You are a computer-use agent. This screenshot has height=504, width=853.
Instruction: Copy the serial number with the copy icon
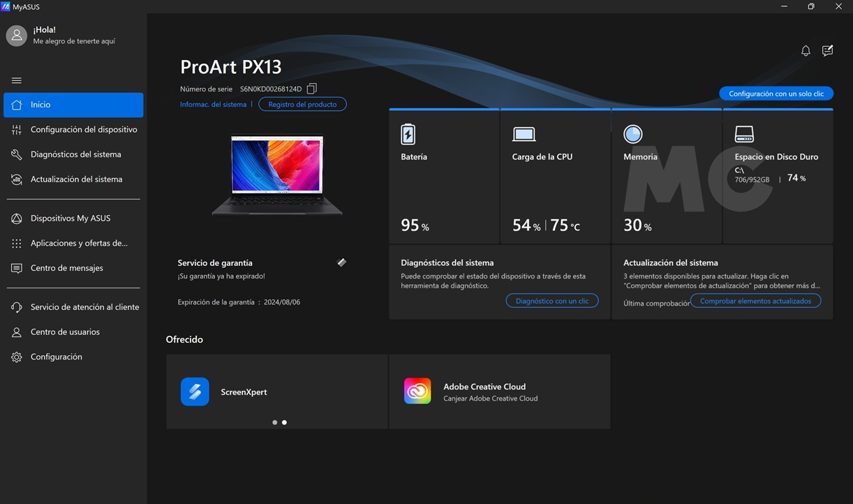pyautogui.click(x=312, y=89)
